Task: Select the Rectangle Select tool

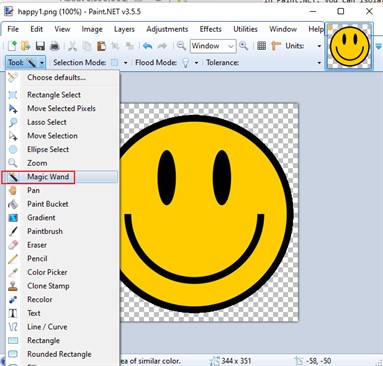Action: 62,95
